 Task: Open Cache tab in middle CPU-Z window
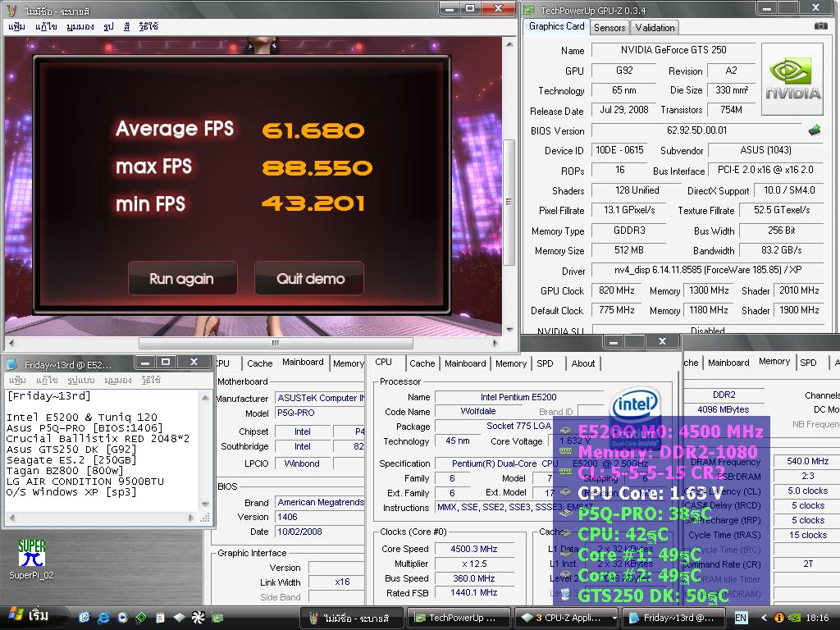coord(422,363)
